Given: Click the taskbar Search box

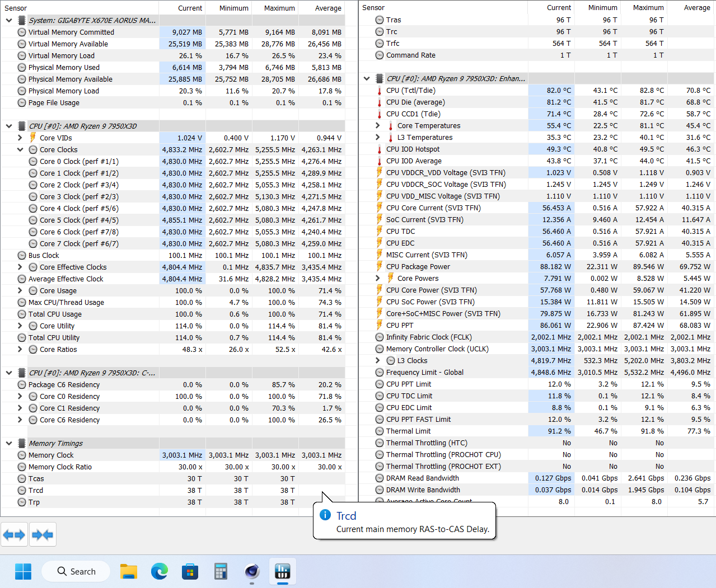Looking at the screenshot, I should (x=76, y=571).
